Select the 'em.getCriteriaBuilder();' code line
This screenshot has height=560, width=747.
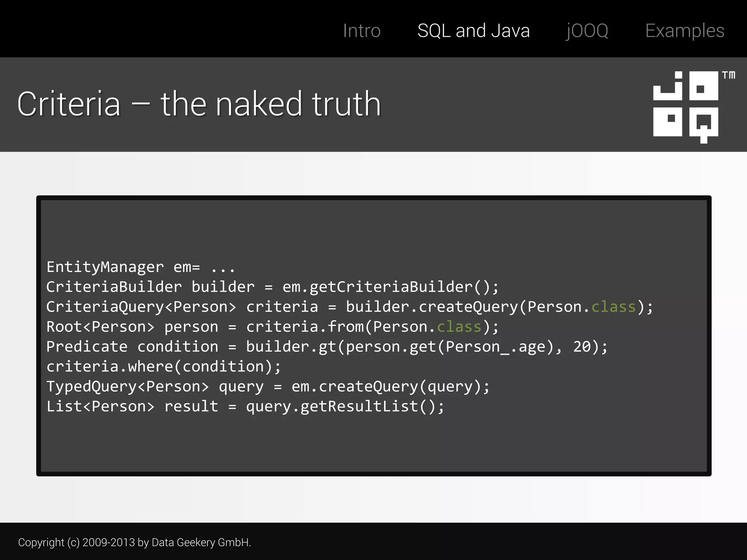(272, 287)
